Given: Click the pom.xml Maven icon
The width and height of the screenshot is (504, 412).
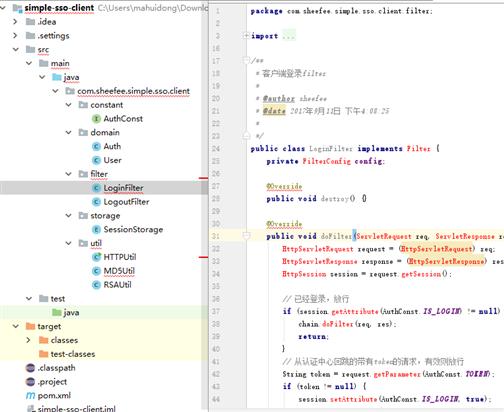Looking at the screenshot, I should (x=30, y=396).
